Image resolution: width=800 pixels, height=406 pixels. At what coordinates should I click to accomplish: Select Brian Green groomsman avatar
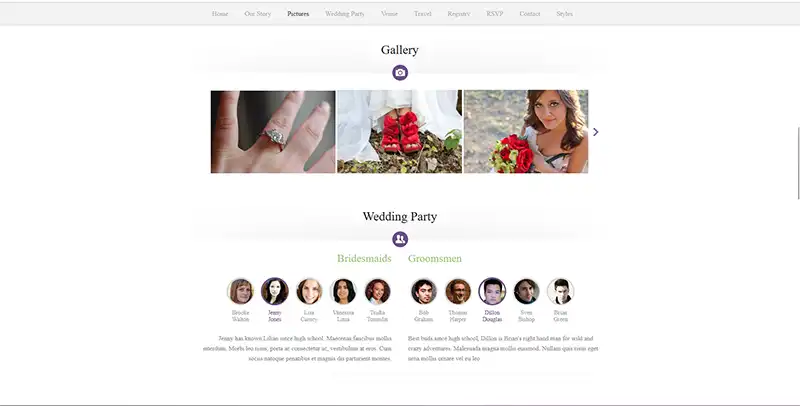560,291
